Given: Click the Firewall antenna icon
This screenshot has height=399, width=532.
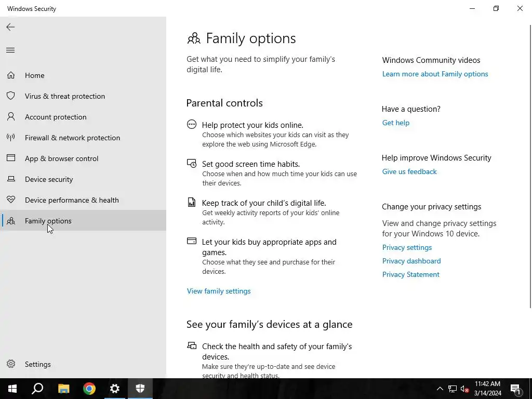Looking at the screenshot, I should pos(11,137).
